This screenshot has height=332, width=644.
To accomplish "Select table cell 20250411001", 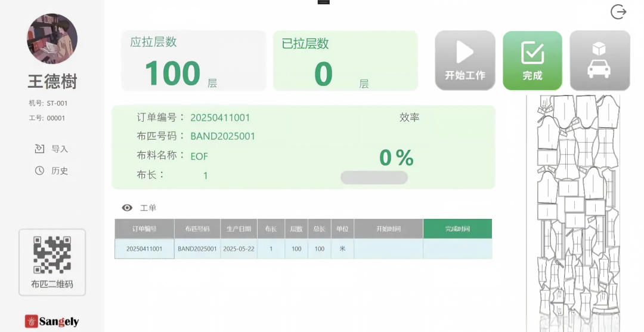I will coord(144,249).
